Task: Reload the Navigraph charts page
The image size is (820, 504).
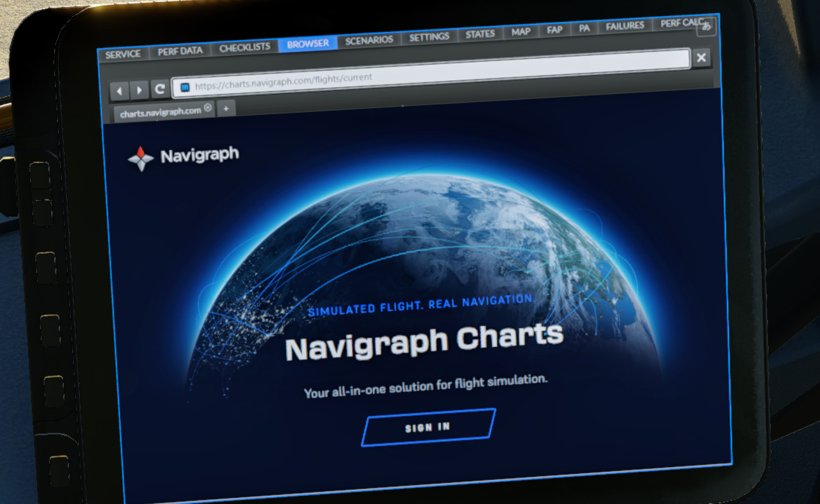Action: click(160, 89)
